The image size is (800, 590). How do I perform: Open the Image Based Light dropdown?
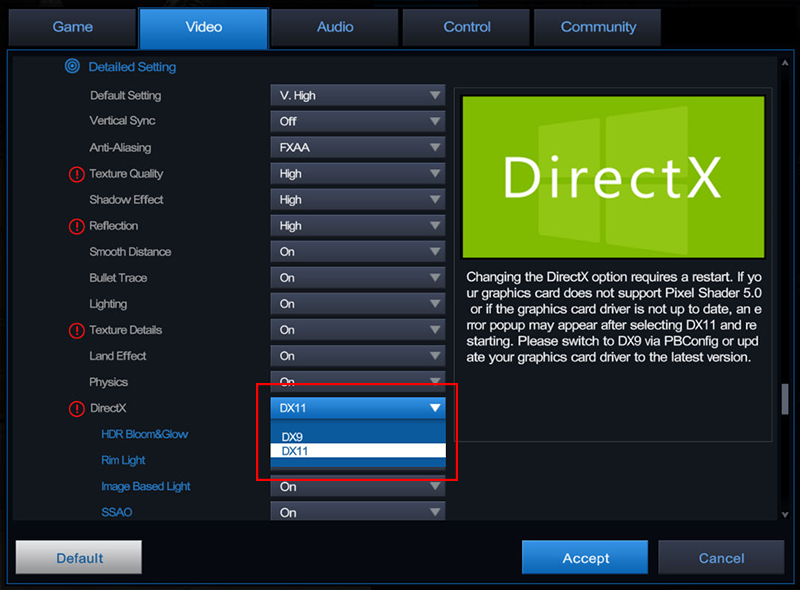click(x=358, y=486)
